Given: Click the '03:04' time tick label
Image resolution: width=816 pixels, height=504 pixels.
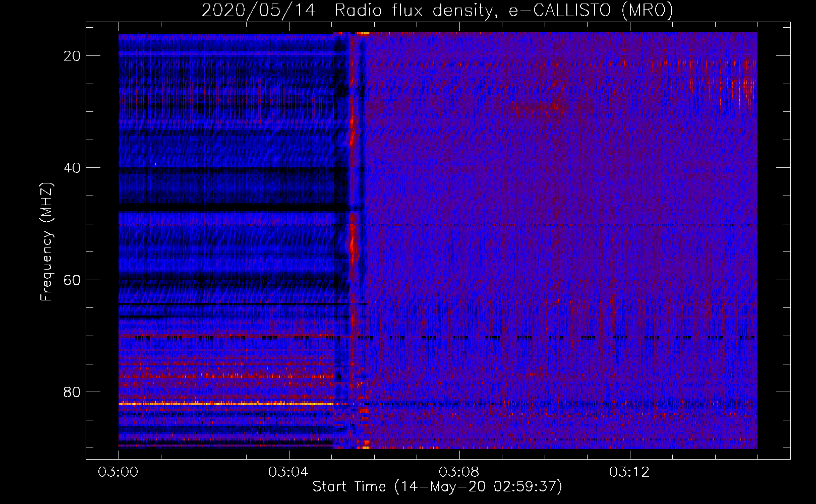Looking at the screenshot, I should tap(288, 472).
